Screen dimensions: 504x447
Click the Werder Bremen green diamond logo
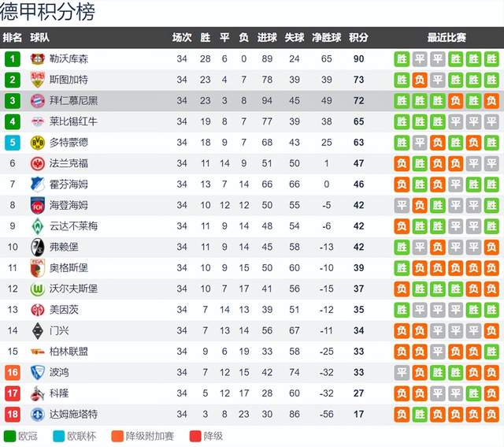pos(37,226)
